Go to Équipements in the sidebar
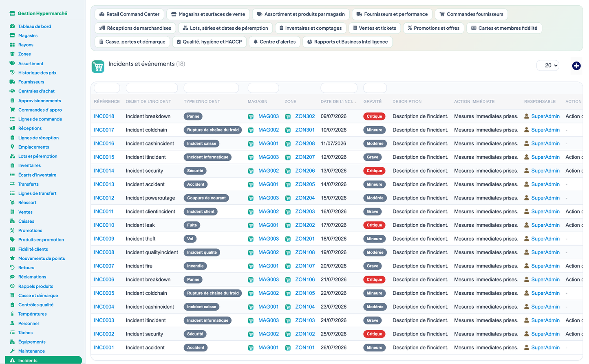 pos(32,342)
